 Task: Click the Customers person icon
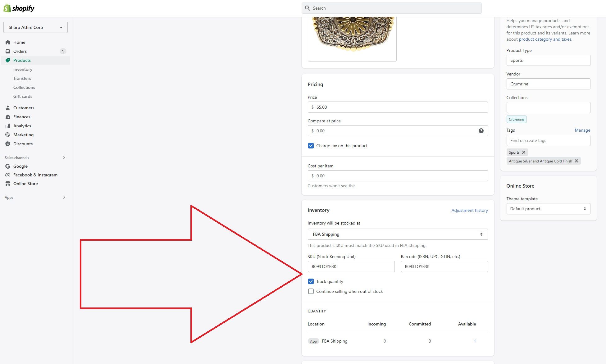[x=8, y=108]
